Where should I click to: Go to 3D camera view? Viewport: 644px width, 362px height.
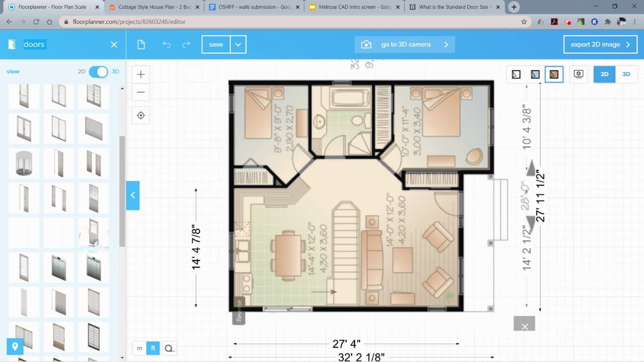coord(405,44)
